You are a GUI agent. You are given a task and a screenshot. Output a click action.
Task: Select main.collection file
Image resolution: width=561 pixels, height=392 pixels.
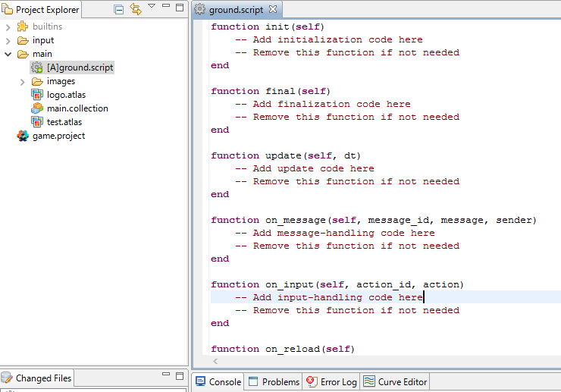(x=77, y=108)
